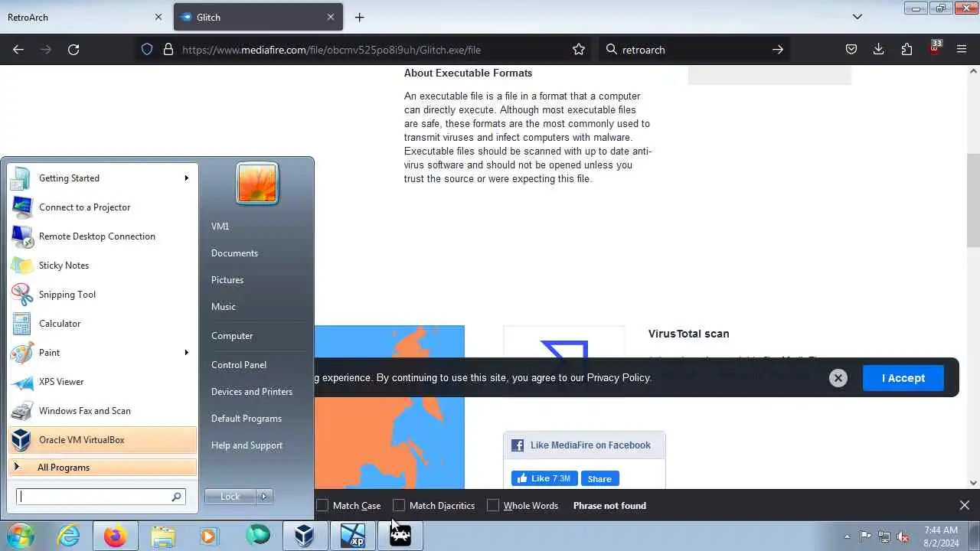
Task: Dismiss the privacy banner with X
Action: pyautogui.click(x=838, y=378)
